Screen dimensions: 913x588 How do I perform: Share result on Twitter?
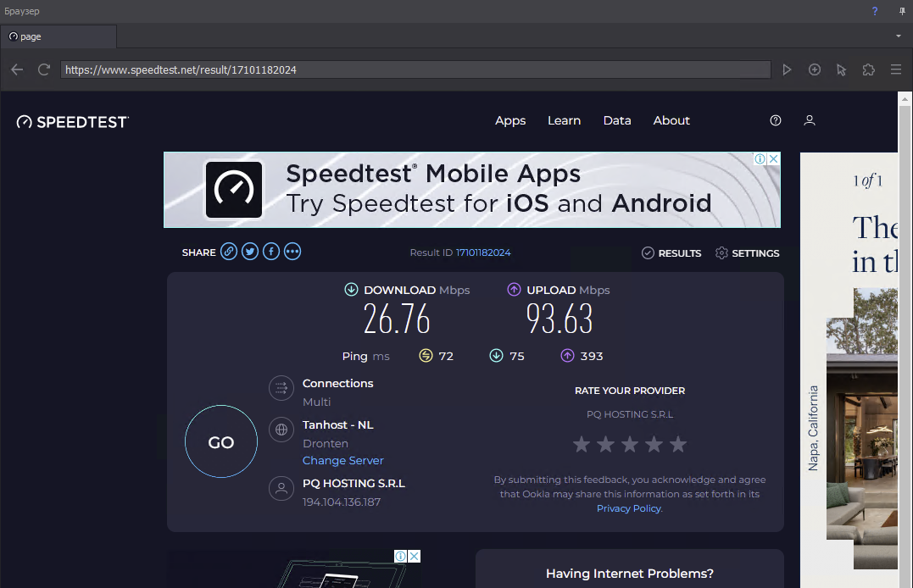tap(250, 252)
